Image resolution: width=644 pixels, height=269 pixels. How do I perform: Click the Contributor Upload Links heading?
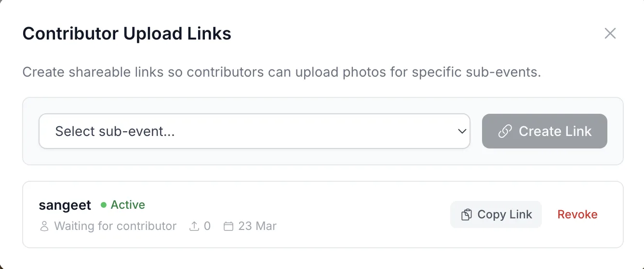pyautogui.click(x=127, y=34)
